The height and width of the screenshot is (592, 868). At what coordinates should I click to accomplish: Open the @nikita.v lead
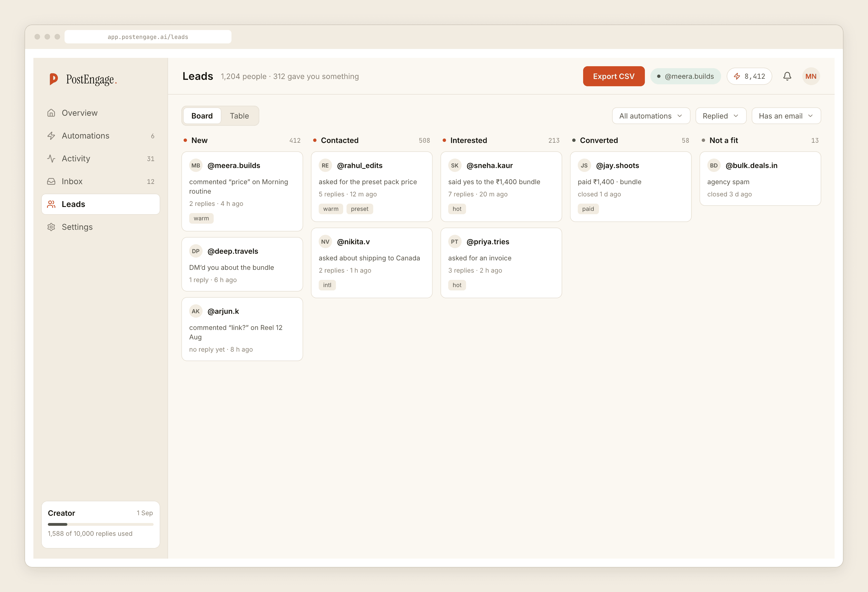tap(372, 263)
